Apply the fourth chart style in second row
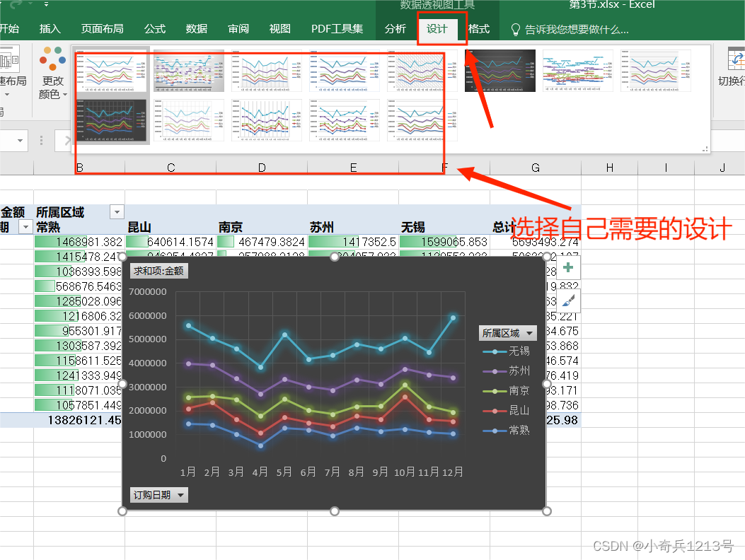The height and width of the screenshot is (560, 745). click(x=345, y=120)
